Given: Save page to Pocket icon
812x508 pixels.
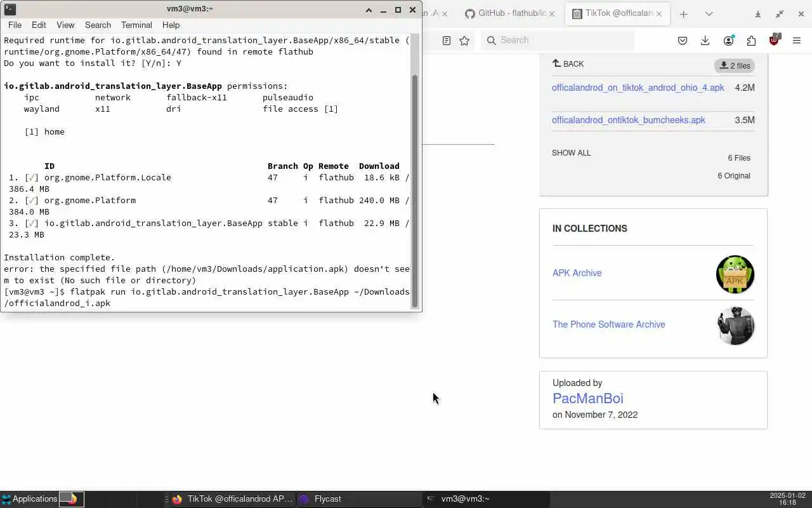Looking at the screenshot, I should (683, 40).
